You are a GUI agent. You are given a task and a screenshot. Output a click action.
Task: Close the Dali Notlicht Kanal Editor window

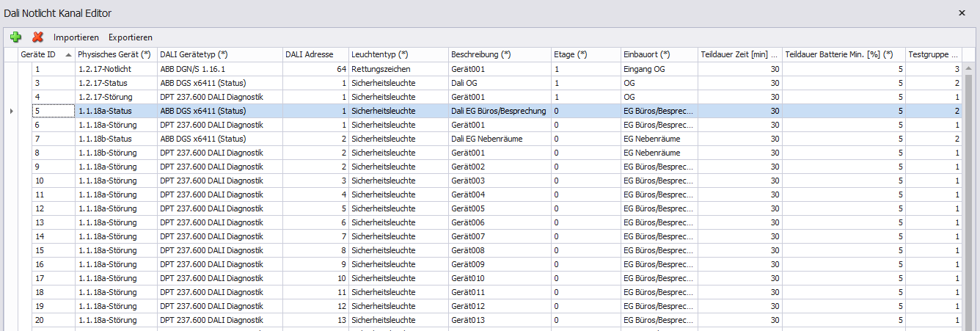click(x=962, y=13)
